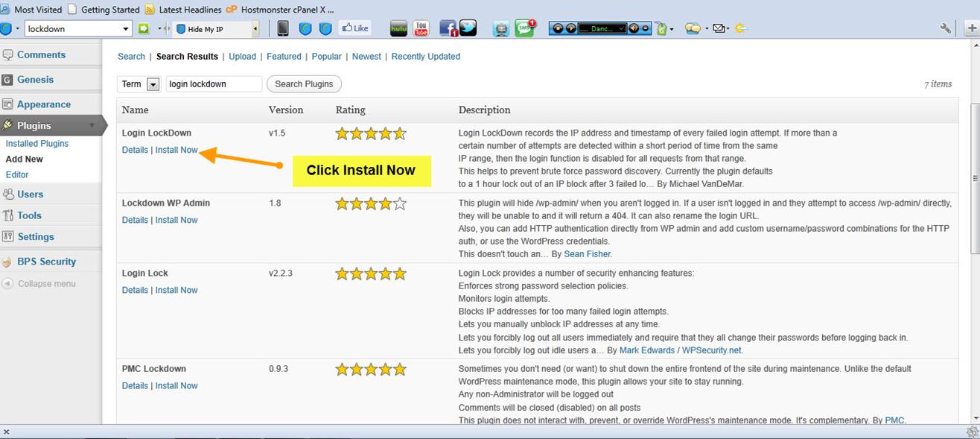Expand the radio station dropdown in the player
This screenshot has width=980, height=439.
620,29
